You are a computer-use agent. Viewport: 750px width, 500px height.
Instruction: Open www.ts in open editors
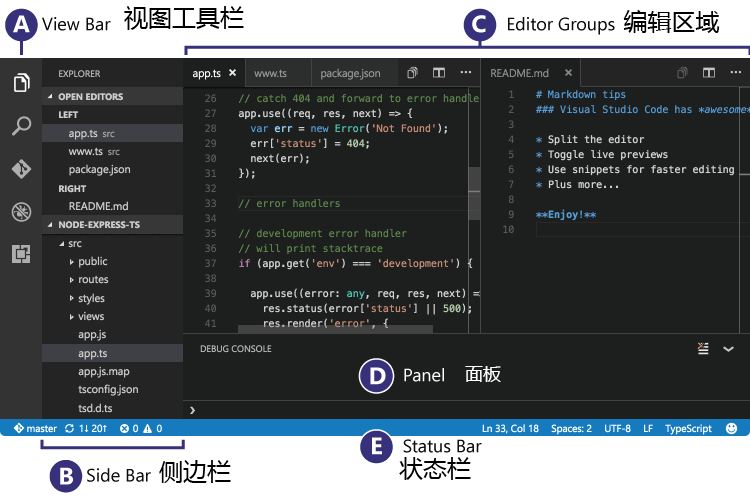click(112, 152)
